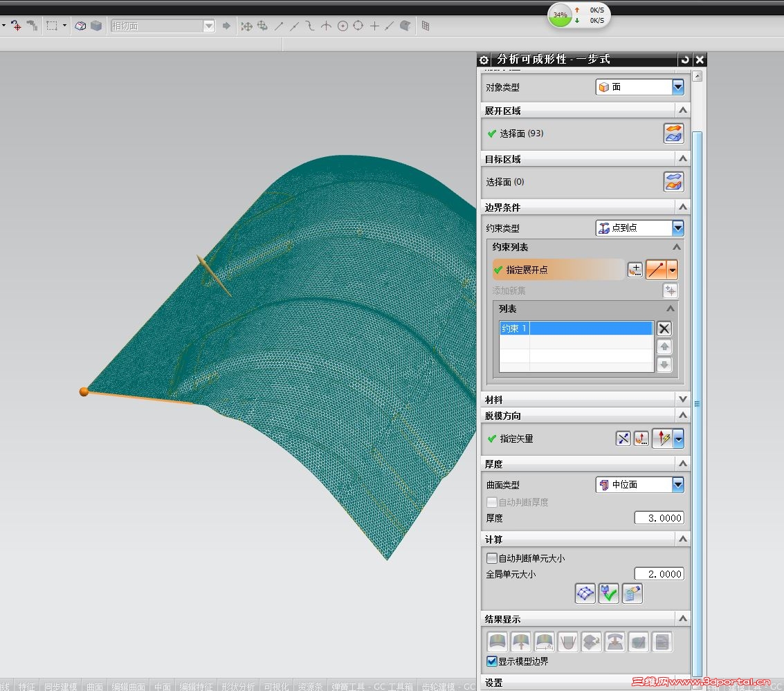
Task: Collapse the 约束列表 group
Action: coord(677,247)
